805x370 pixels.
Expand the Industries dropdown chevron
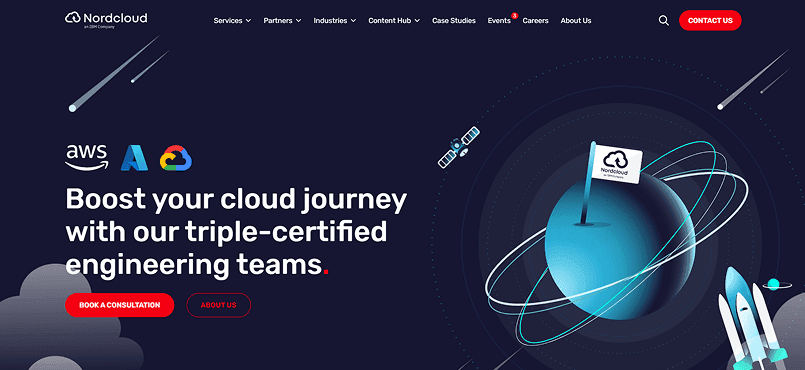(353, 21)
